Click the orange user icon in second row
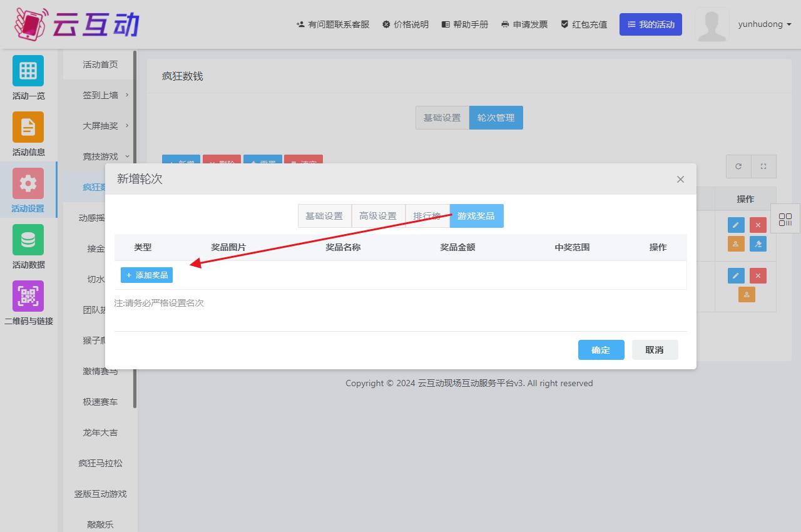Viewport: 801px width, 532px height. tap(747, 294)
